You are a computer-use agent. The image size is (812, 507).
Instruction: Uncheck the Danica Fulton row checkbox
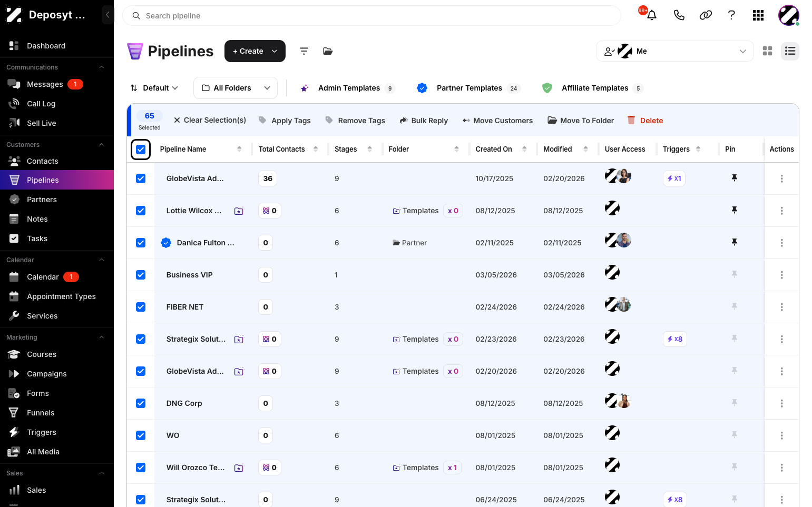141,243
